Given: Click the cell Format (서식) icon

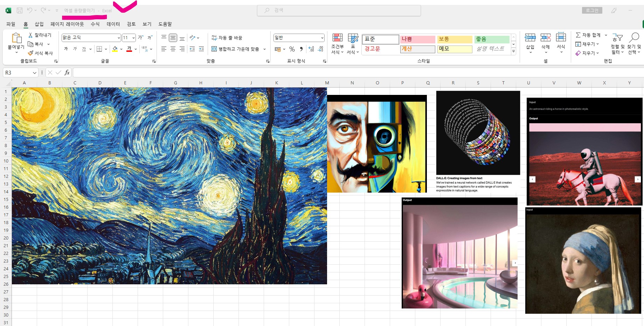Looking at the screenshot, I should [x=561, y=37].
